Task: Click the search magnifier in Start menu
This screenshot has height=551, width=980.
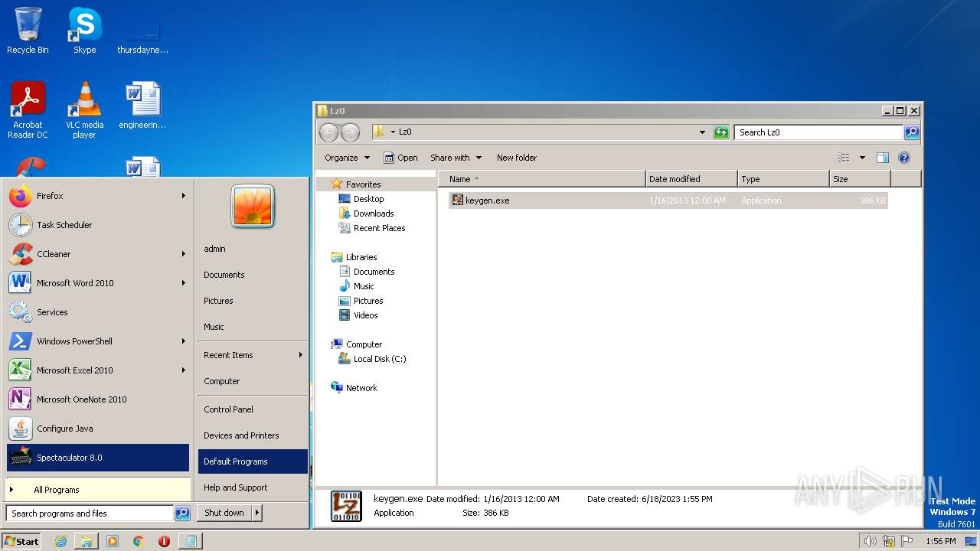Action: 182,514
